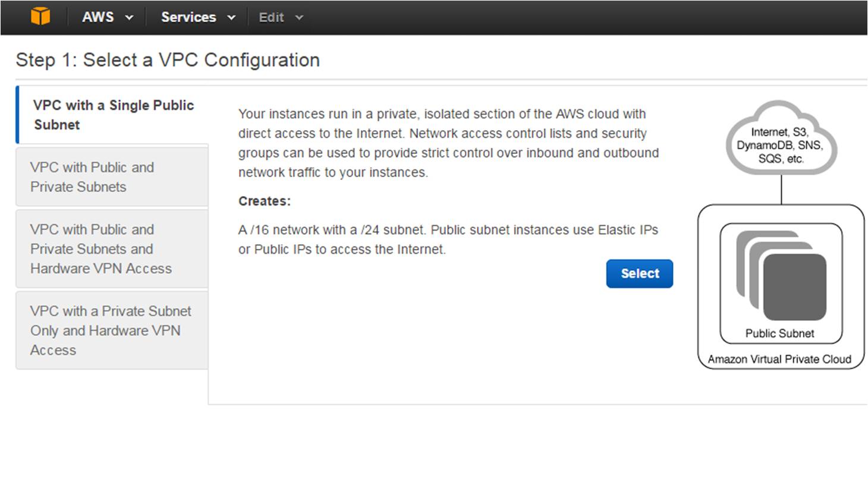Screen dimensions: 868x477
Task: Click the Step 1 page heading
Action: [168, 60]
